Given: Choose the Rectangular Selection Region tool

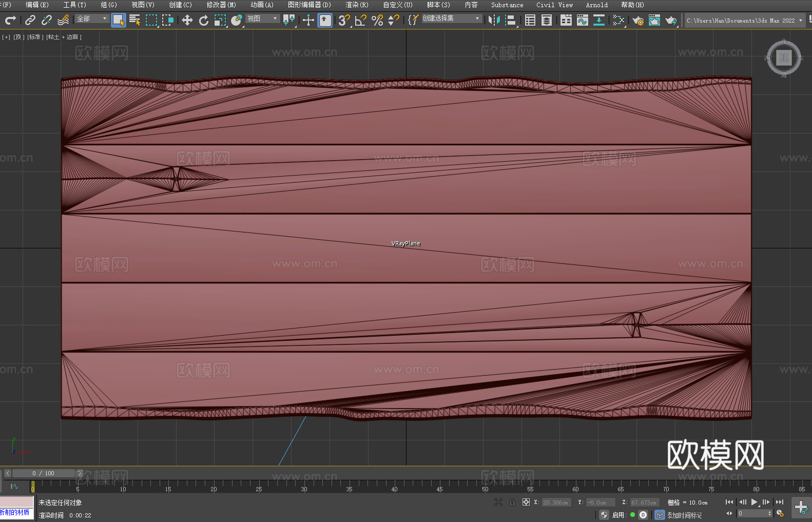Looking at the screenshot, I should (x=151, y=20).
